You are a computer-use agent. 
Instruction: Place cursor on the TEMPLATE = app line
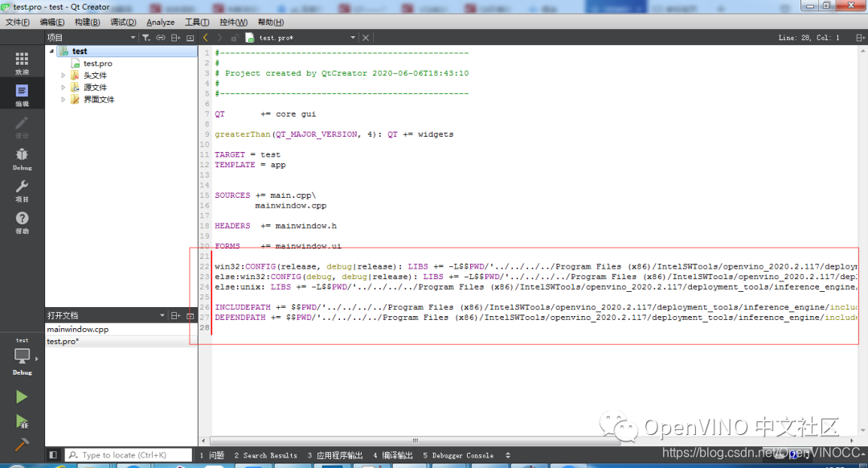click(x=250, y=165)
